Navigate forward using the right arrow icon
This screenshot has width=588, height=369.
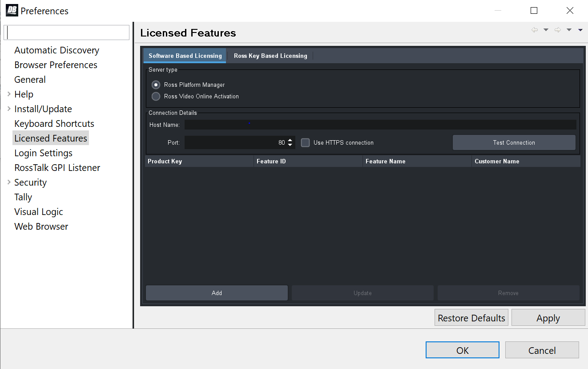(x=558, y=29)
